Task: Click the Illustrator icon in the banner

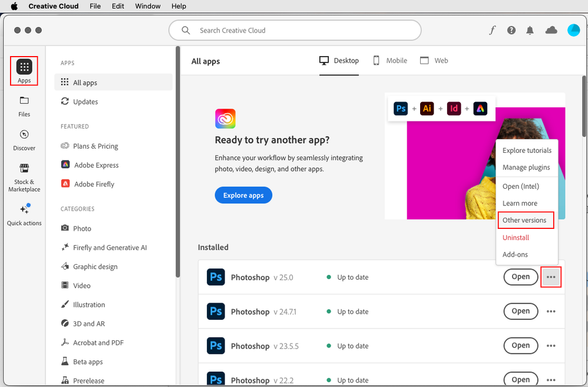Action: point(427,109)
